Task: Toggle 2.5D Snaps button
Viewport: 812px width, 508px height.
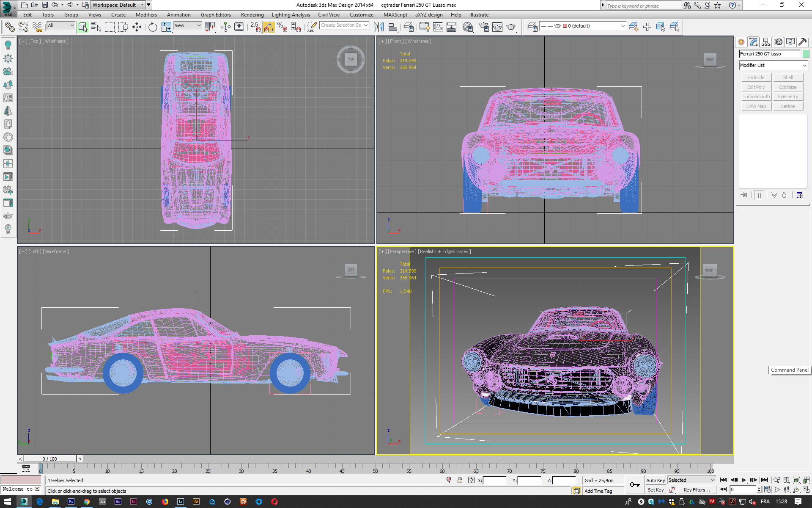Action: pyautogui.click(x=255, y=27)
